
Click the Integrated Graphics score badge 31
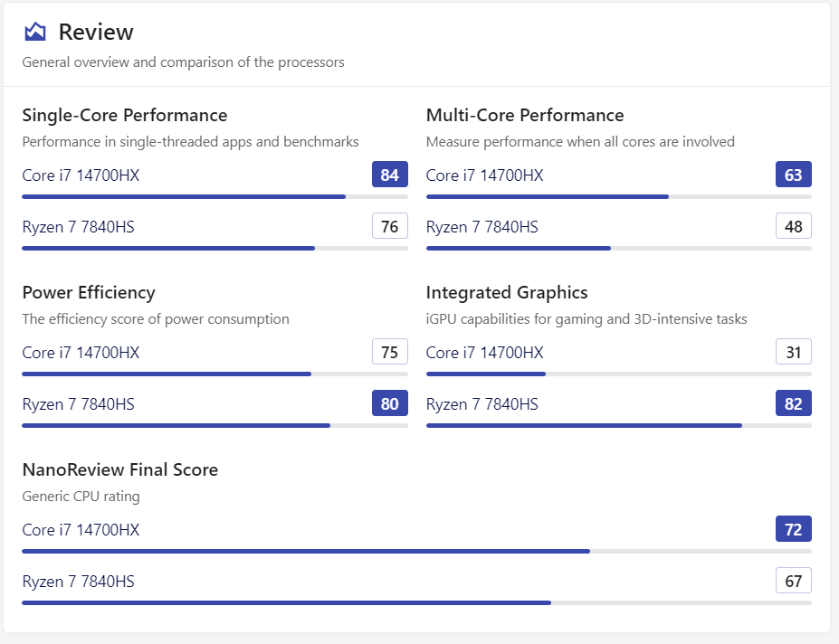(x=793, y=352)
